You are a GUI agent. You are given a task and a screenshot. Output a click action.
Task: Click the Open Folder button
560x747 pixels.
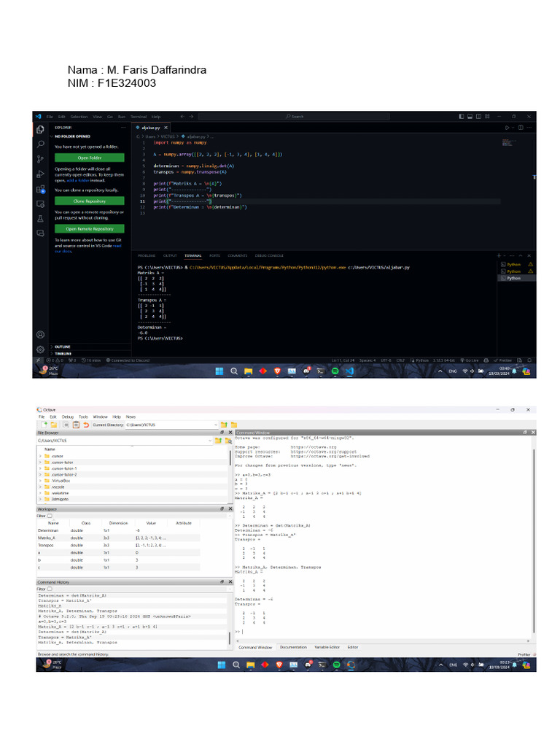tap(89, 158)
